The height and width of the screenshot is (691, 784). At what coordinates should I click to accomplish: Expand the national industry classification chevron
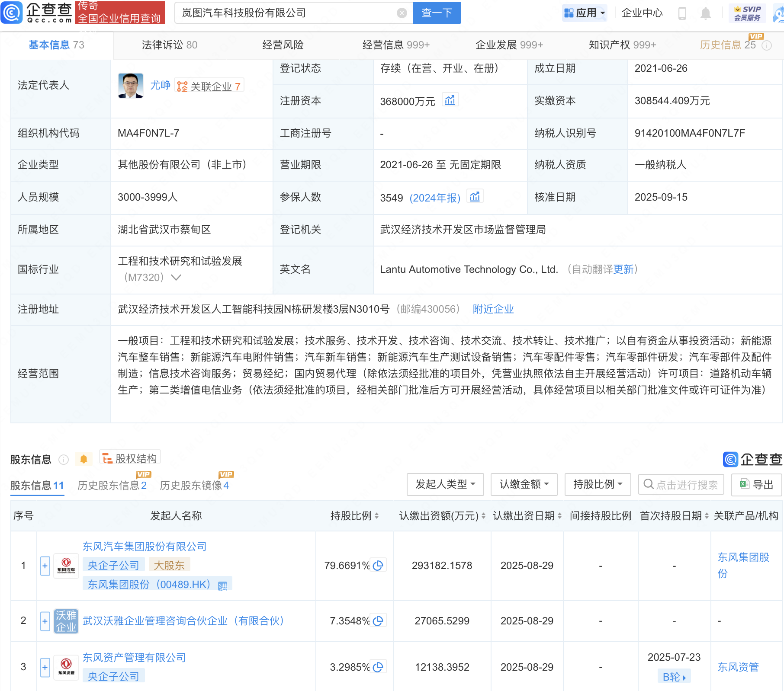(x=176, y=278)
